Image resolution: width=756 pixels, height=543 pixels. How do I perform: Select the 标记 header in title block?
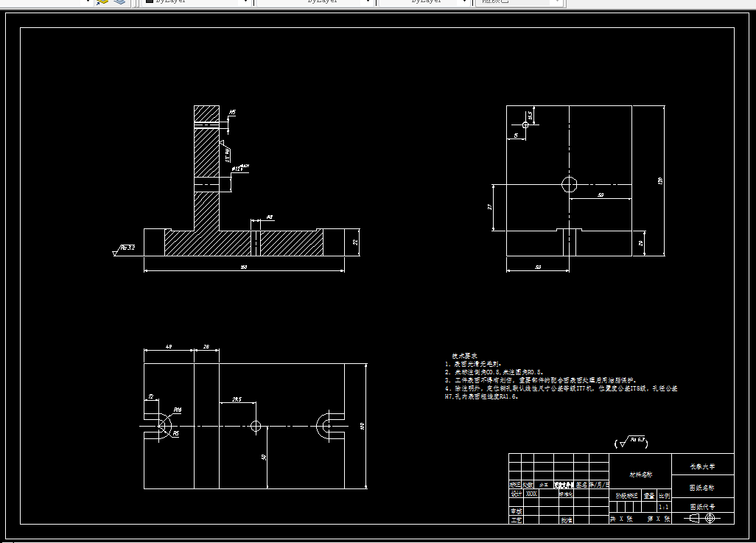click(515, 485)
